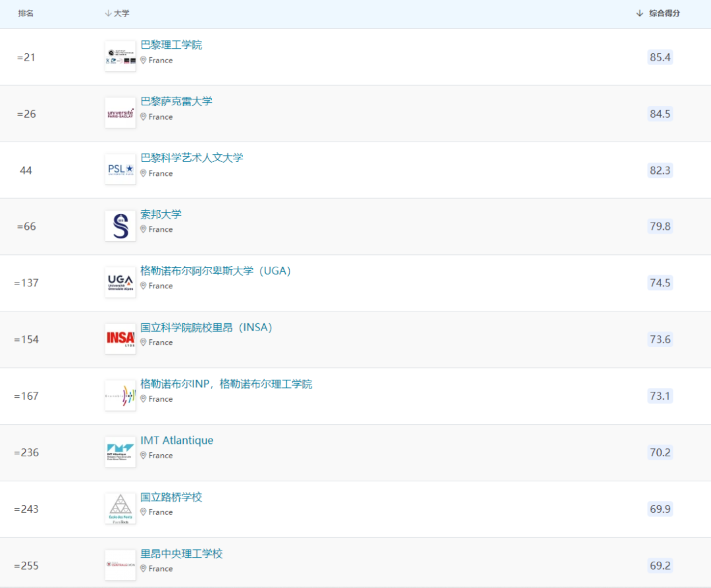The width and height of the screenshot is (711, 588).
Task: Click the rank =154
Action: (x=26, y=340)
